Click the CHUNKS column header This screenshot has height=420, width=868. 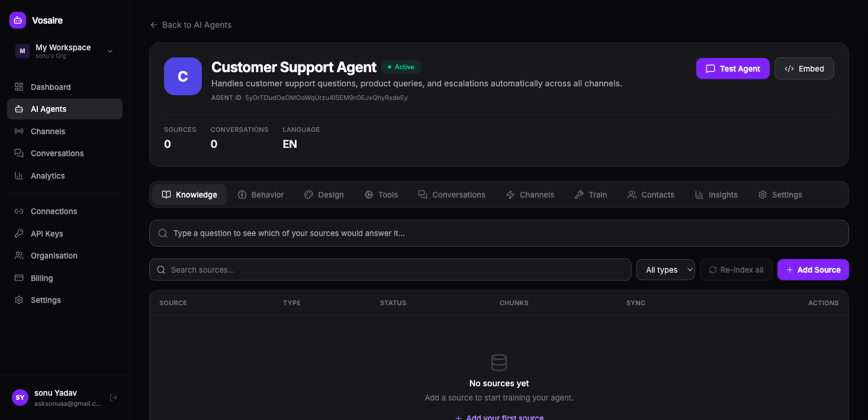point(514,303)
